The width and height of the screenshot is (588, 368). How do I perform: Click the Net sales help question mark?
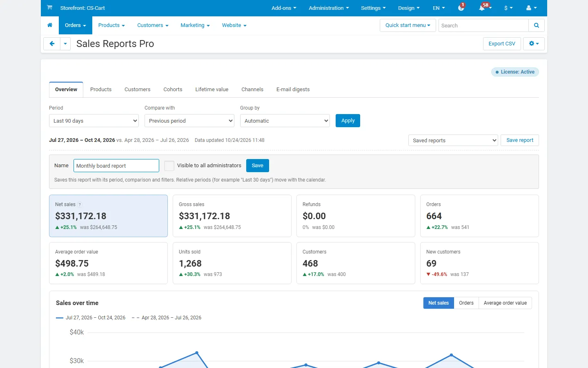pyautogui.click(x=80, y=204)
